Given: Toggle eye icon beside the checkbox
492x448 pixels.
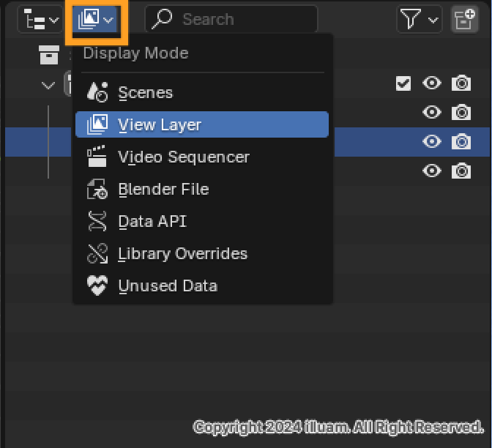Looking at the screenshot, I should click(x=432, y=83).
